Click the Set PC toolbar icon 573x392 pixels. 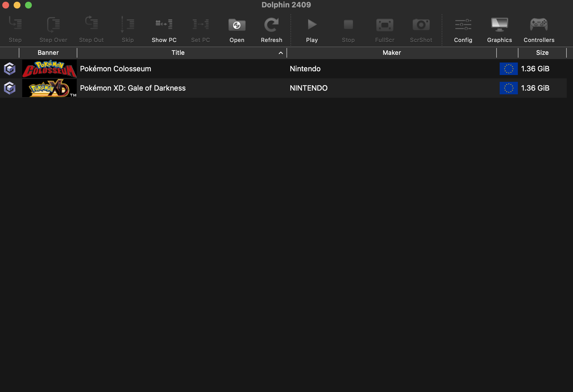[200, 24]
